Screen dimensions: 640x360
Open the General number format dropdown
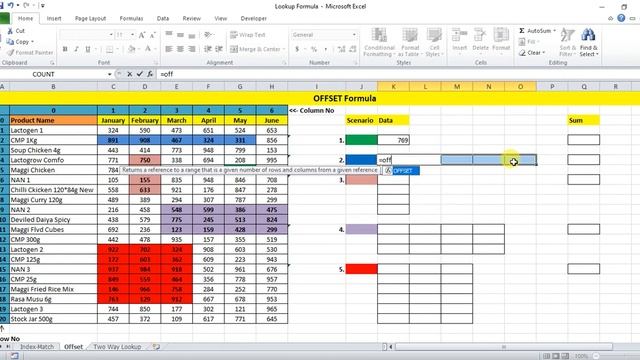pos(354,35)
